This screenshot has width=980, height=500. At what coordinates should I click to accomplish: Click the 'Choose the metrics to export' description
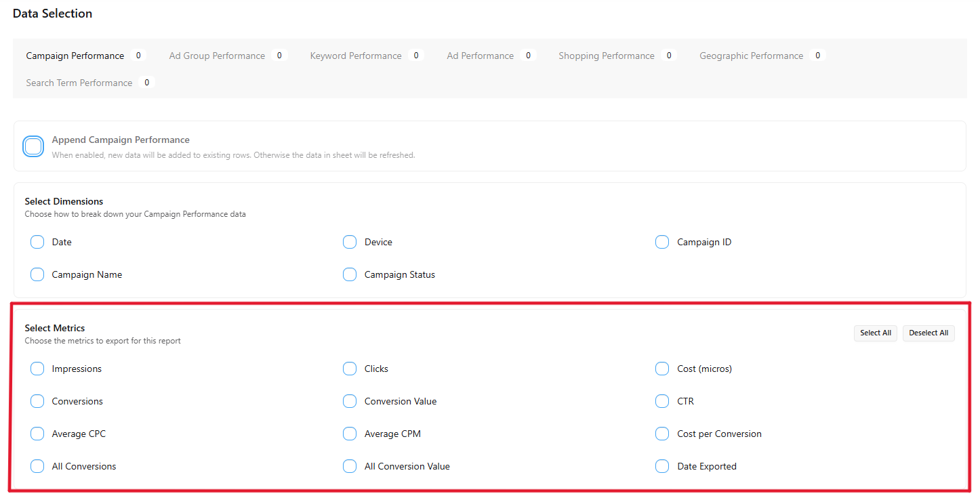click(x=103, y=341)
